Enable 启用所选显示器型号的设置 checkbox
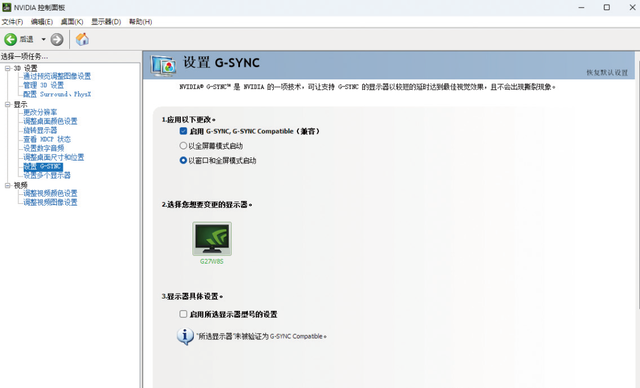The height and width of the screenshot is (388, 640). point(183,314)
